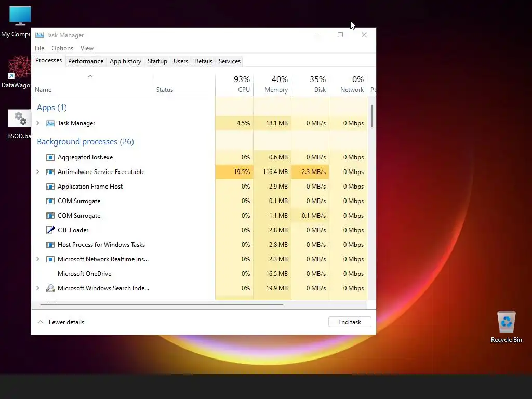Click the 4.5% CPU value for Task Manager
Image resolution: width=532 pixels, height=399 pixels.
tap(243, 123)
